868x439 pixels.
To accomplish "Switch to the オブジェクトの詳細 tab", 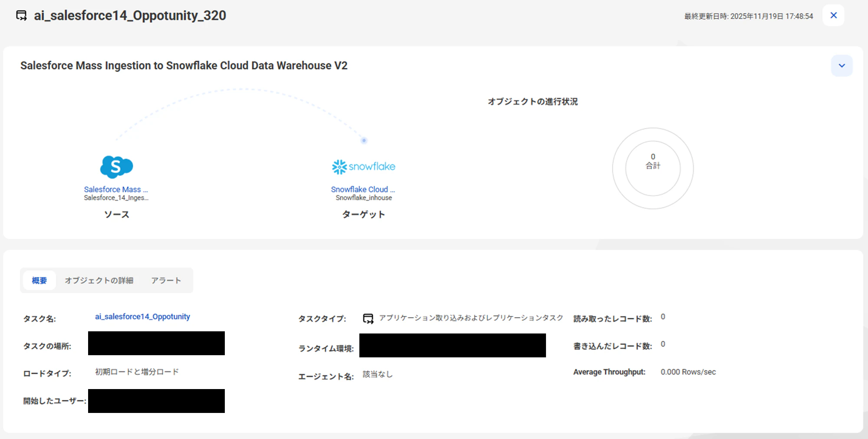I will [99, 281].
